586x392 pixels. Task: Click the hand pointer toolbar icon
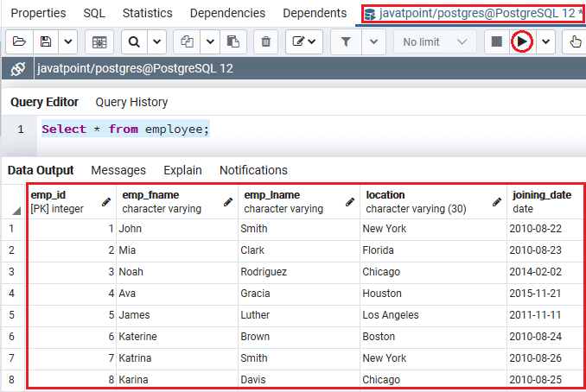575,41
